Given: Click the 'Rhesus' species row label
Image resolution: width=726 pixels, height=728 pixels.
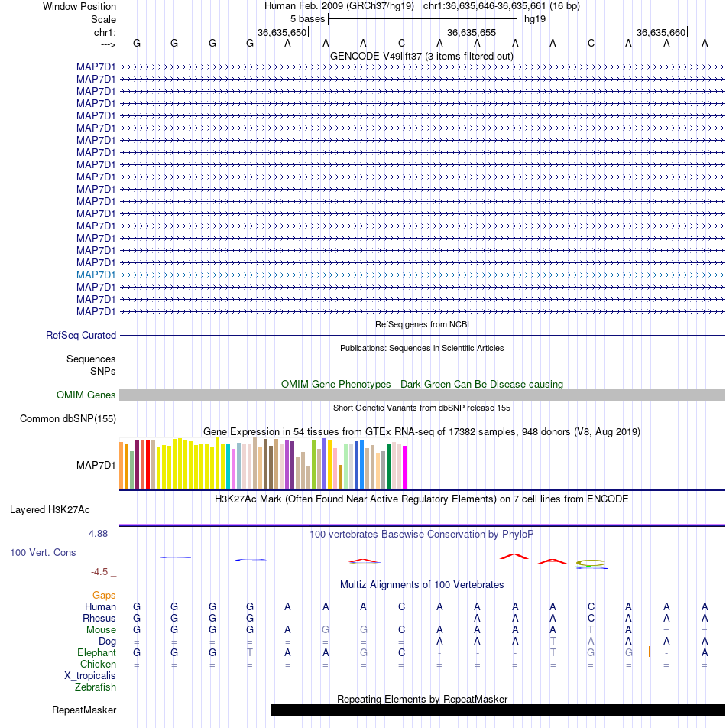Looking at the screenshot, I should (x=99, y=619).
